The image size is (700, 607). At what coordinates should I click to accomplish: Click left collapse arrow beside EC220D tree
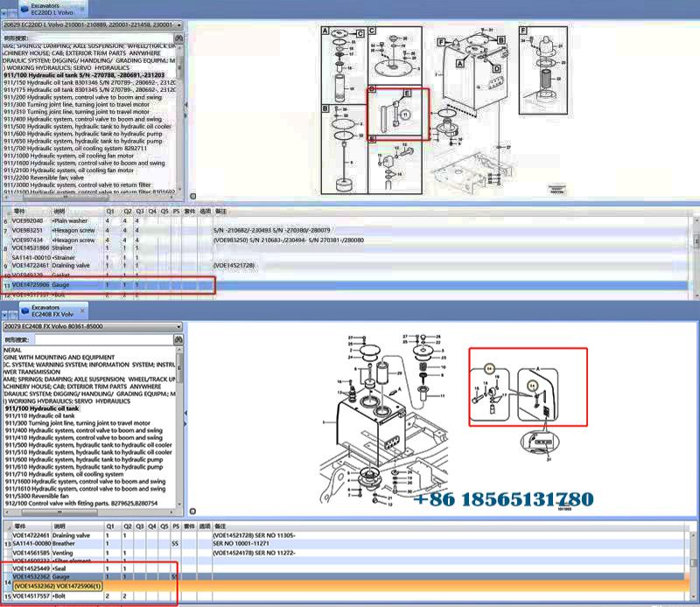[185, 104]
